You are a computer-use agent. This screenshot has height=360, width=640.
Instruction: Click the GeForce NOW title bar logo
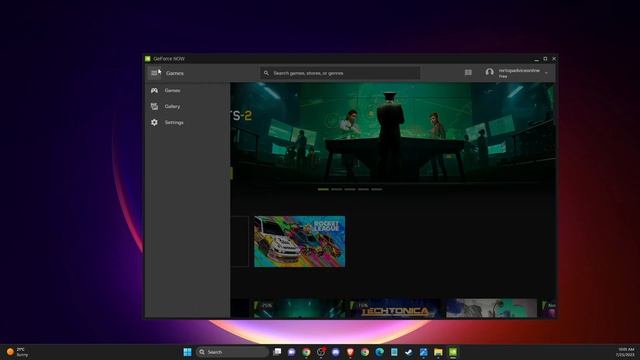[148, 59]
